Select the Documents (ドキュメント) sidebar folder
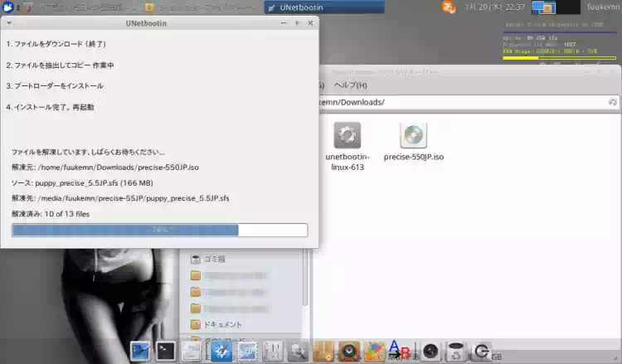Viewport: 622px width, 364px height. (x=216, y=325)
